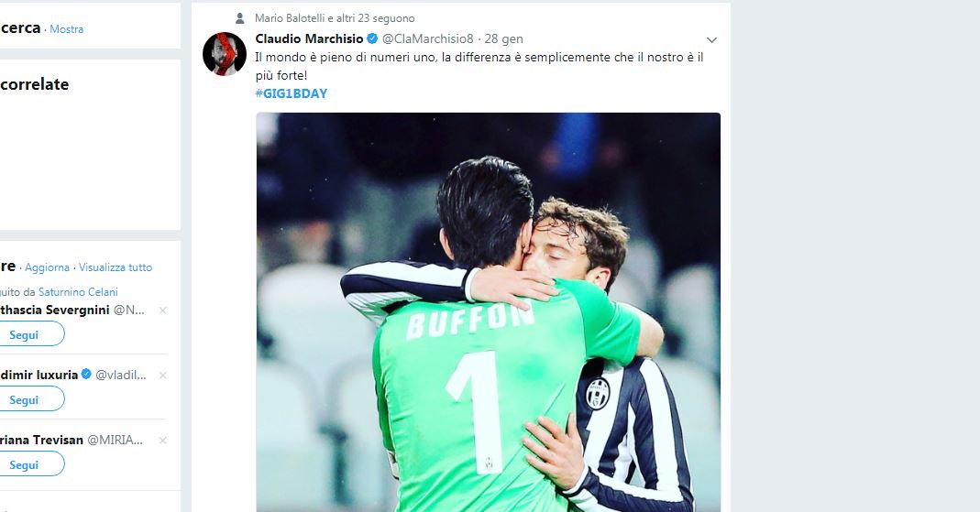980x512 pixels.
Task: Dismiss the vladimir luxuria suggestion
Action: point(162,376)
